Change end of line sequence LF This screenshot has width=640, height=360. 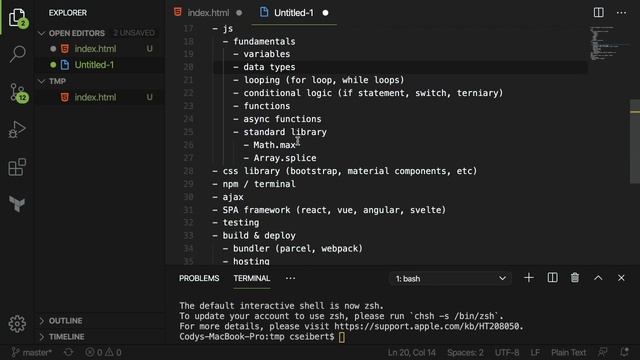point(535,352)
